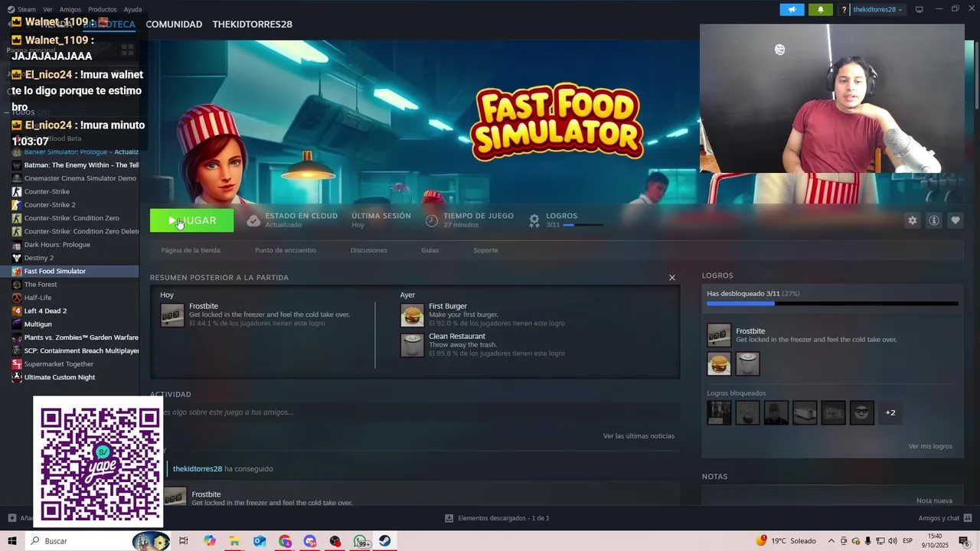Image resolution: width=980 pixels, height=551 pixels.
Task: Open the Amigos menu
Action: pyautogui.click(x=70, y=9)
